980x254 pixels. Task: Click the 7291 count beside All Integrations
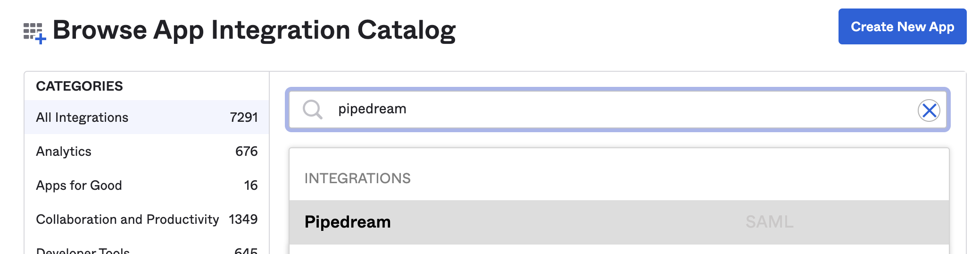click(243, 118)
